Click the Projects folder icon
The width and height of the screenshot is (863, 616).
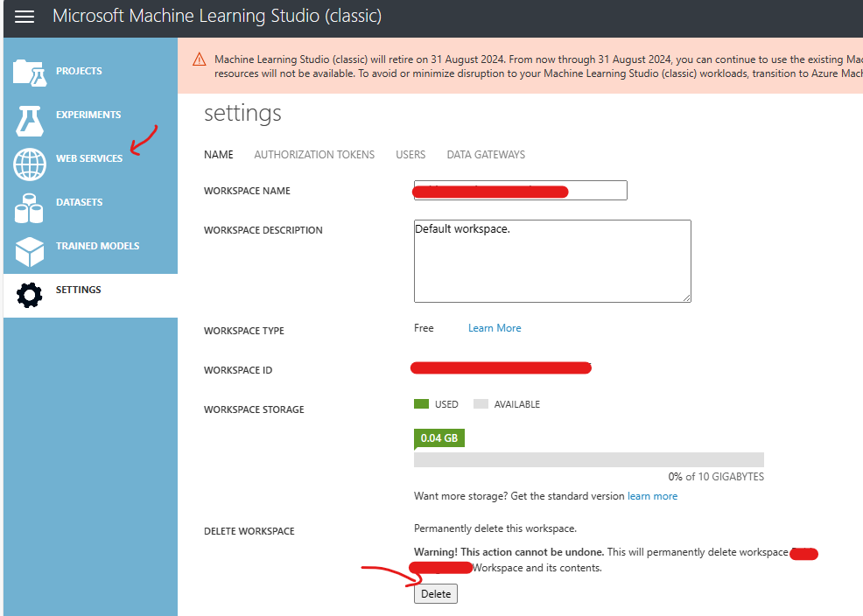tap(30, 73)
